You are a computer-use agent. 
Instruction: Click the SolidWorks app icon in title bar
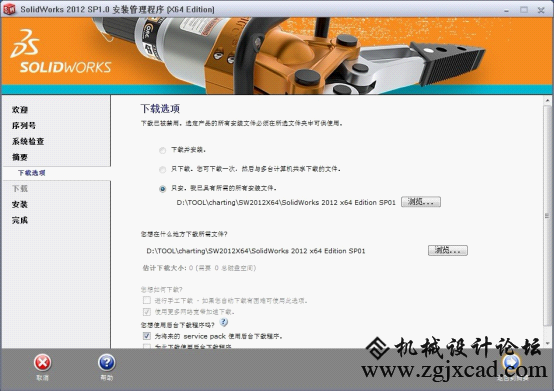10,10
